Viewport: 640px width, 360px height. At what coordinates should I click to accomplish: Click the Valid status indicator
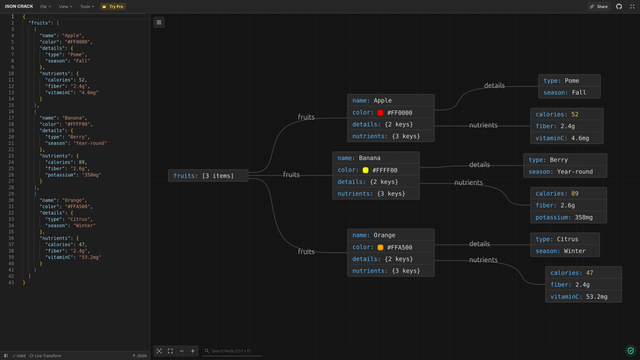pyautogui.click(x=19, y=356)
